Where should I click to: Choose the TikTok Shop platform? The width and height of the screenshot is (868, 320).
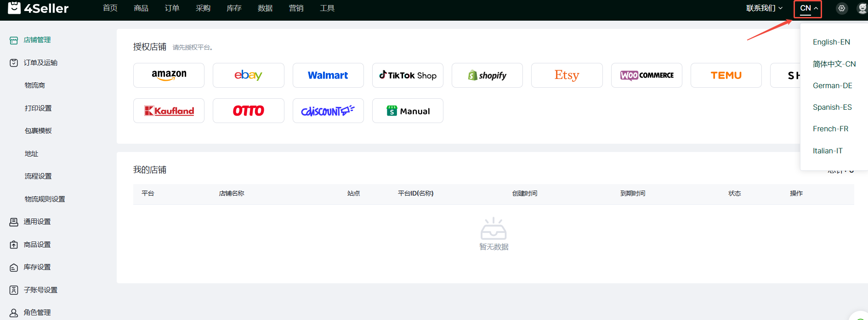coord(408,75)
